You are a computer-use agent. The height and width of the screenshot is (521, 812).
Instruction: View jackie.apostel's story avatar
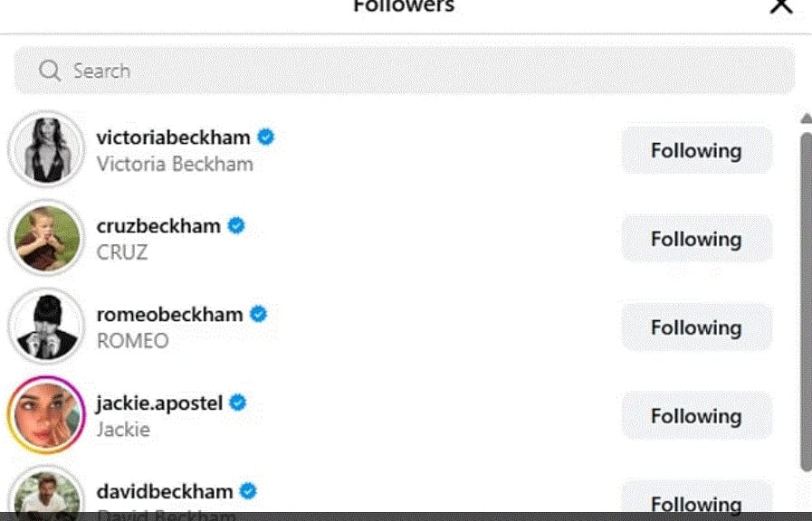pyautogui.click(x=46, y=415)
